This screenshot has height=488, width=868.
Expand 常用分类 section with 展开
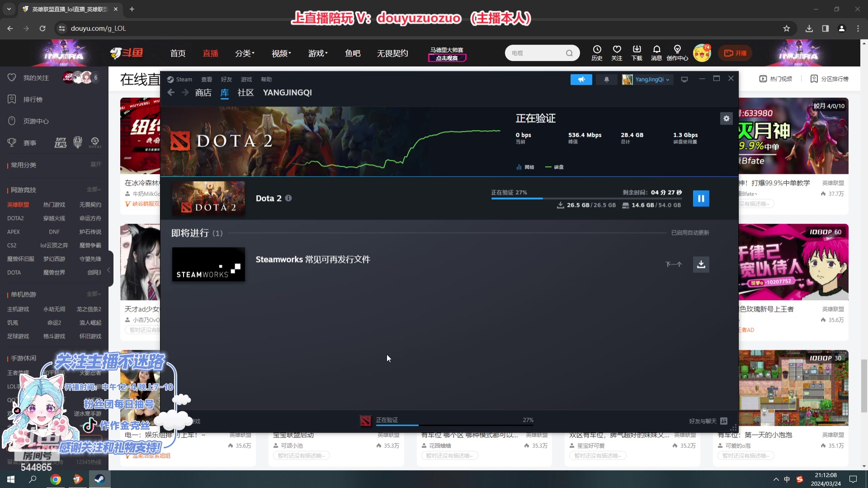pos(96,164)
